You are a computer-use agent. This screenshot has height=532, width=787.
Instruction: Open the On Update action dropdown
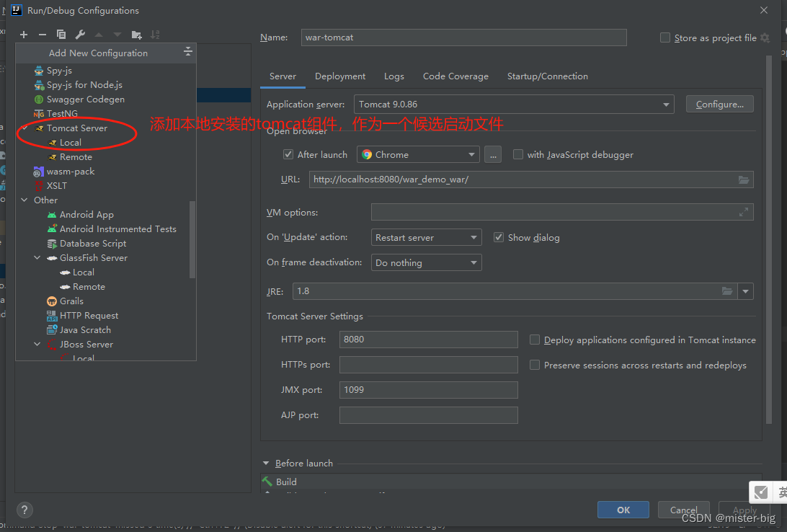click(x=475, y=236)
